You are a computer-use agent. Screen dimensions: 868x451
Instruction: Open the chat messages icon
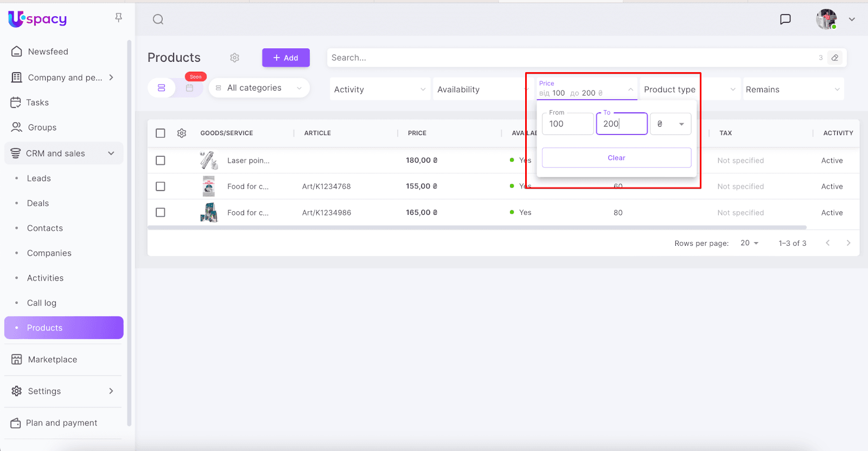click(x=785, y=20)
